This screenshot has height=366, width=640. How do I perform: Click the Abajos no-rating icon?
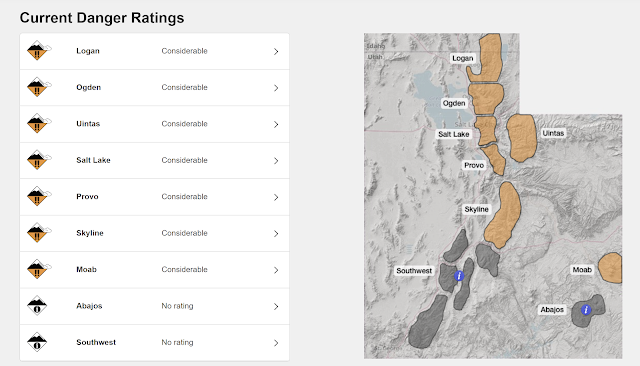click(37, 306)
